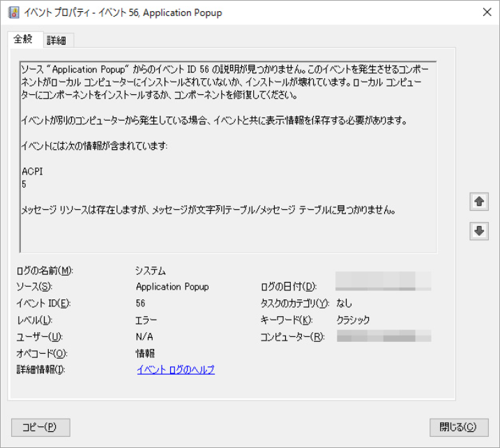
Task: Click the blurred コンピューター value field
Action: (383, 336)
